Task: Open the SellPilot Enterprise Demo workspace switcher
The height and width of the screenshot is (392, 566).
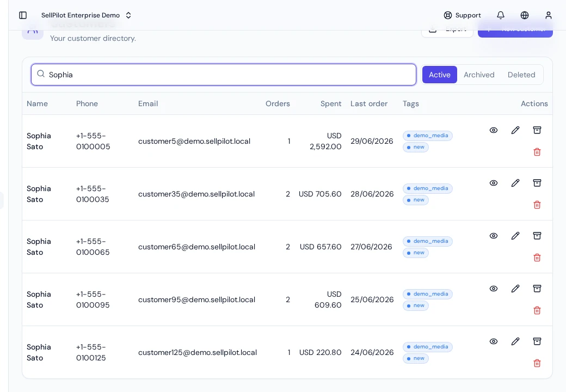Action: coord(86,15)
